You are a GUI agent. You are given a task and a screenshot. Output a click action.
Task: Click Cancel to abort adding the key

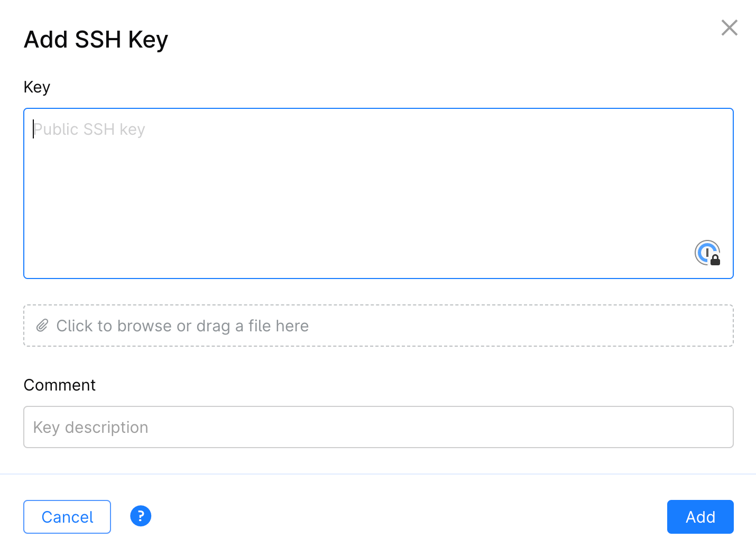(67, 517)
